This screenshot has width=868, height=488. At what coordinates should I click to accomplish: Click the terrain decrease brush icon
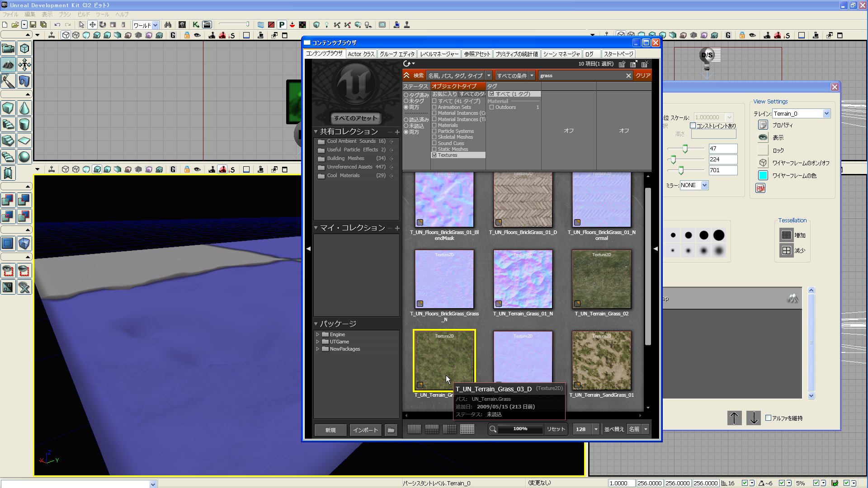(787, 250)
